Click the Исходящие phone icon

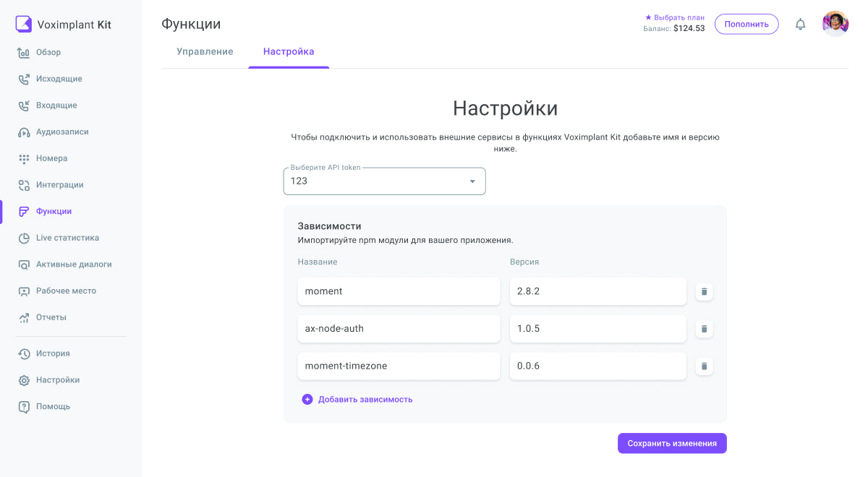(x=24, y=79)
